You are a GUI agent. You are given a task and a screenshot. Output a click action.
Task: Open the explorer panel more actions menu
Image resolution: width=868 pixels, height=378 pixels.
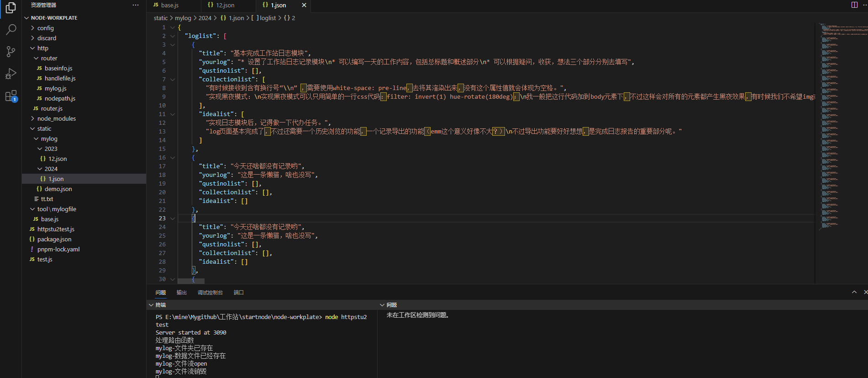(136, 5)
